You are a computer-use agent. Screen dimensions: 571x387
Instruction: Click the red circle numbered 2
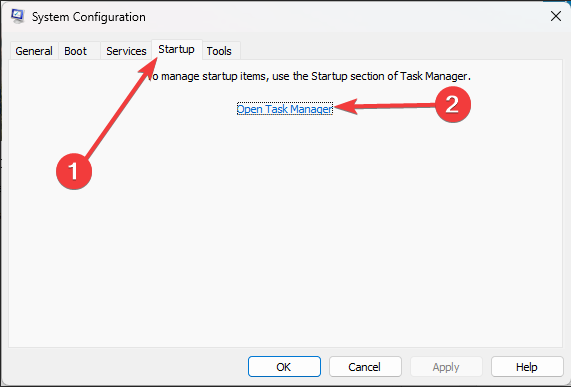click(453, 104)
